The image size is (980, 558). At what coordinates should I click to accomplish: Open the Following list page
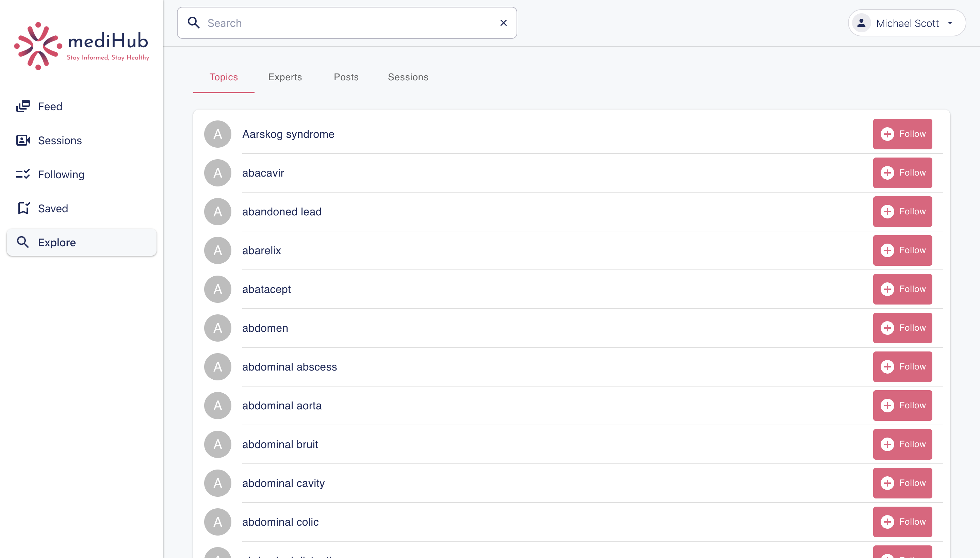point(61,175)
